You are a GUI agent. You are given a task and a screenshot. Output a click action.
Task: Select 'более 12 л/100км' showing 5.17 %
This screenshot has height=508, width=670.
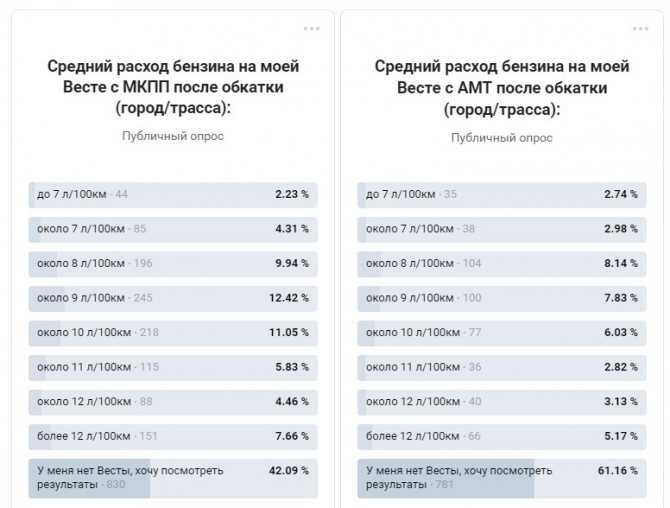click(502, 437)
